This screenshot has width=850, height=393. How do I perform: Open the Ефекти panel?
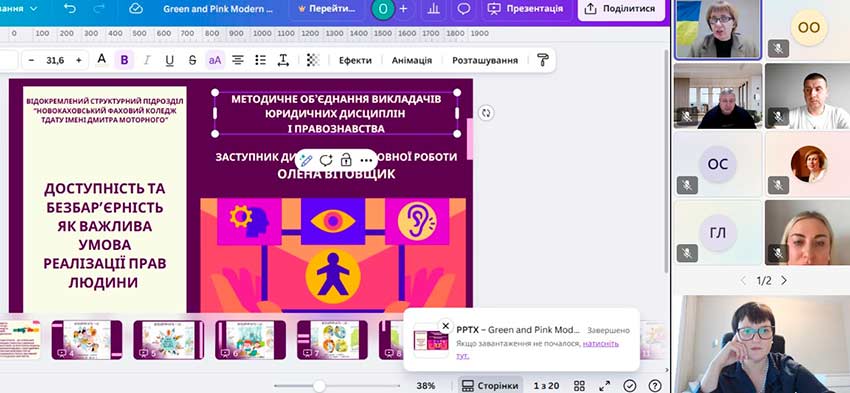(x=356, y=60)
